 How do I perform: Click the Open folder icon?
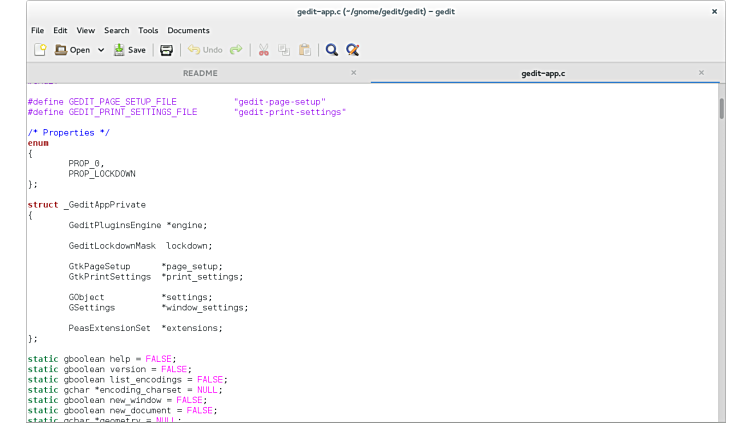coord(60,50)
